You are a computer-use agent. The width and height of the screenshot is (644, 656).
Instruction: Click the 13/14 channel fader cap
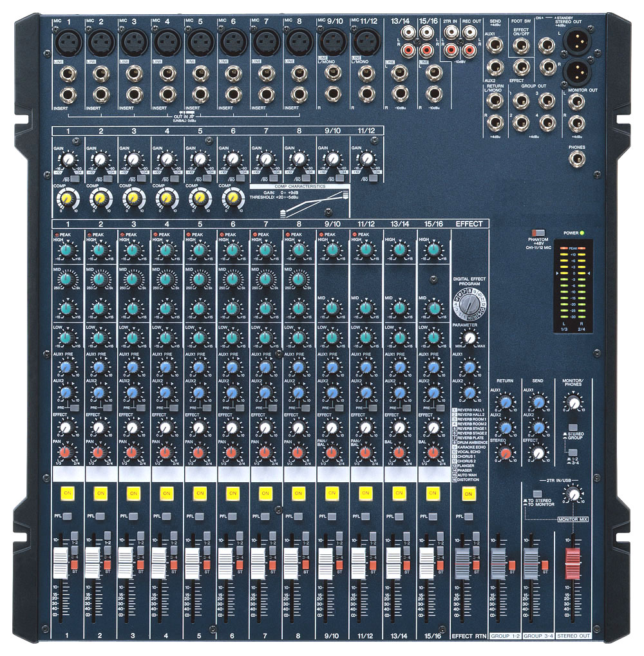tap(393, 563)
